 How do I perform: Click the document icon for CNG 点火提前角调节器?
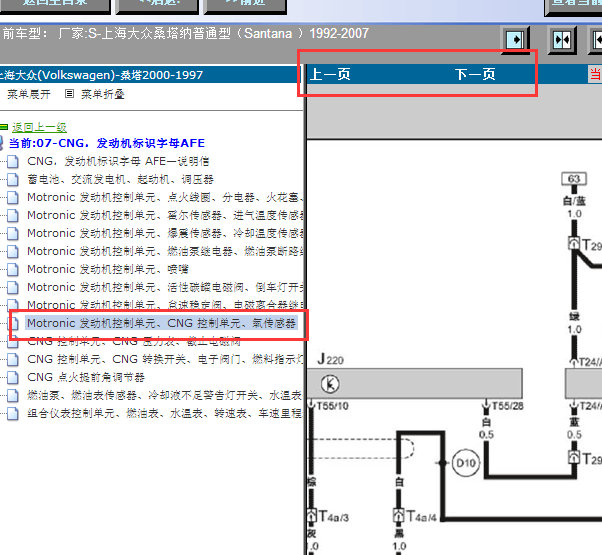[x=13, y=378]
